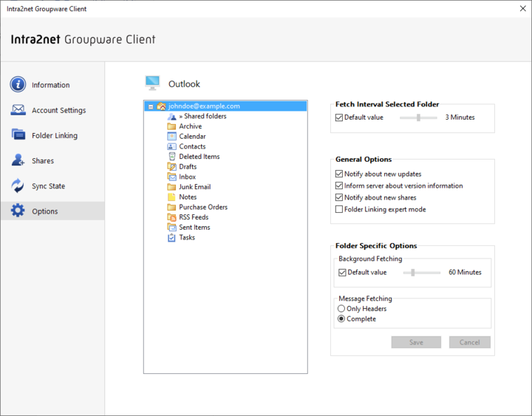Viewport: 532px width, 416px height.
Task: Click the 60 Minutes value text
Action: tap(465, 273)
